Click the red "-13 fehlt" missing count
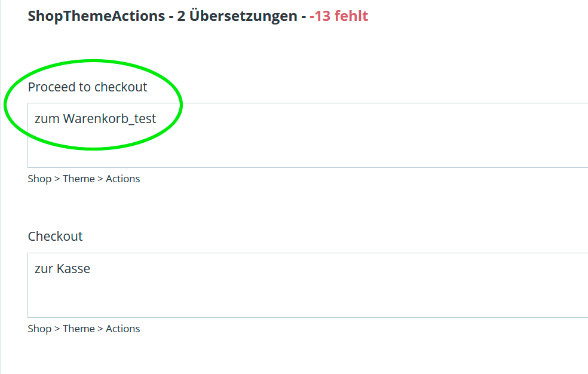Screen dimensions: 588x374 click(x=338, y=16)
